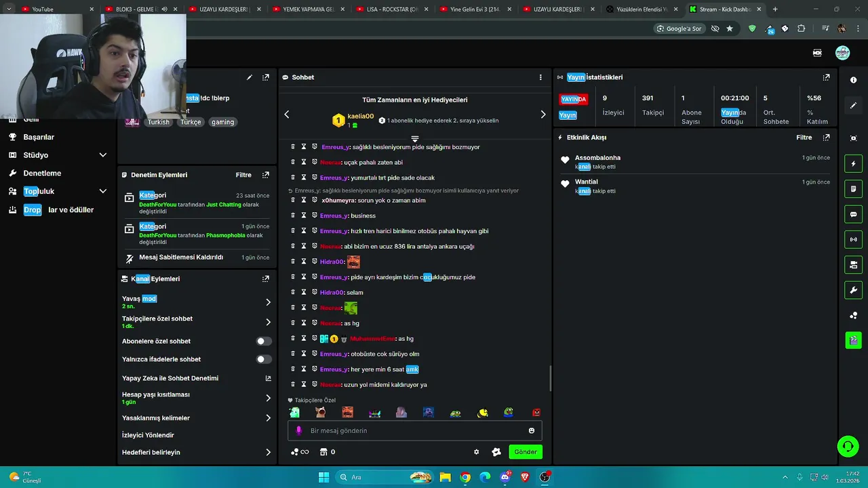Click the three-dots cluster icon in right sidebar
This screenshot has height=488, width=868.
point(853,315)
